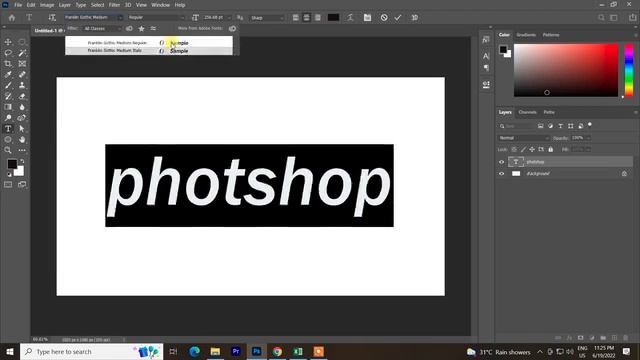Click the 3D text button in options bar

[x=415, y=18]
